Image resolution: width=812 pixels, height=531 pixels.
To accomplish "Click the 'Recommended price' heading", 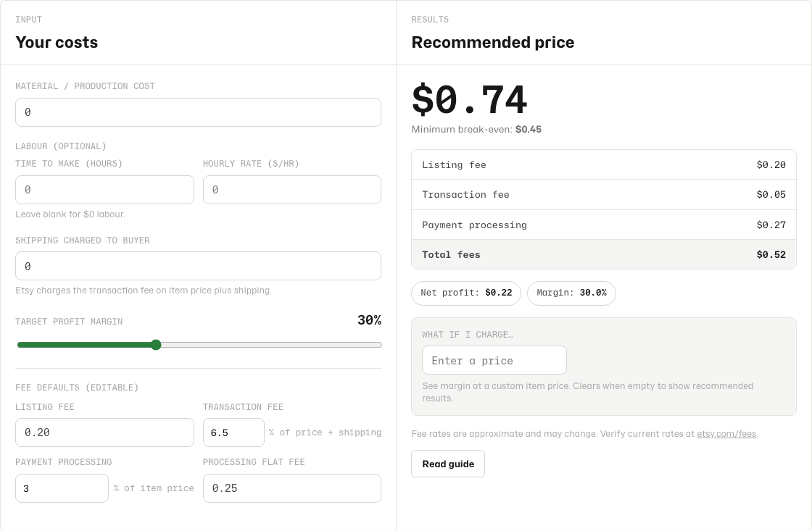I will pyautogui.click(x=492, y=43).
